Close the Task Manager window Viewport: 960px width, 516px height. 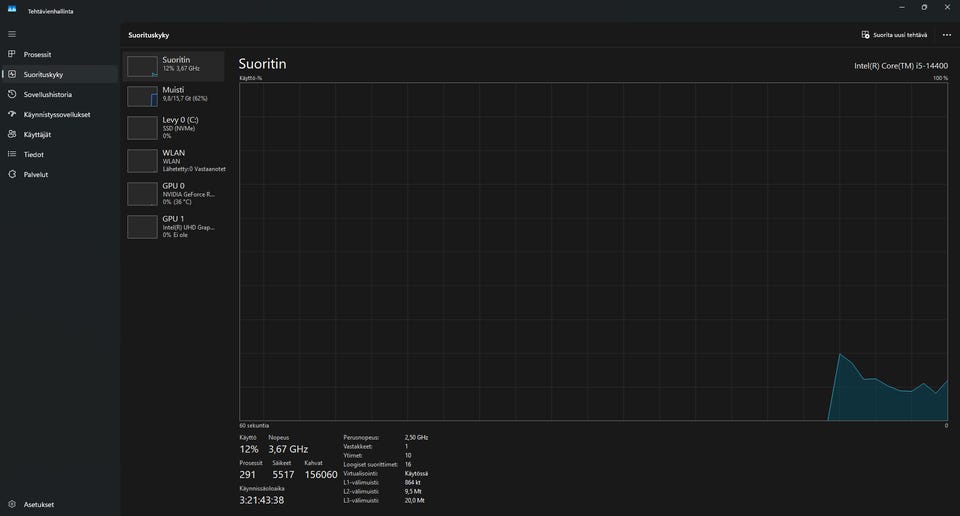(x=947, y=7)
